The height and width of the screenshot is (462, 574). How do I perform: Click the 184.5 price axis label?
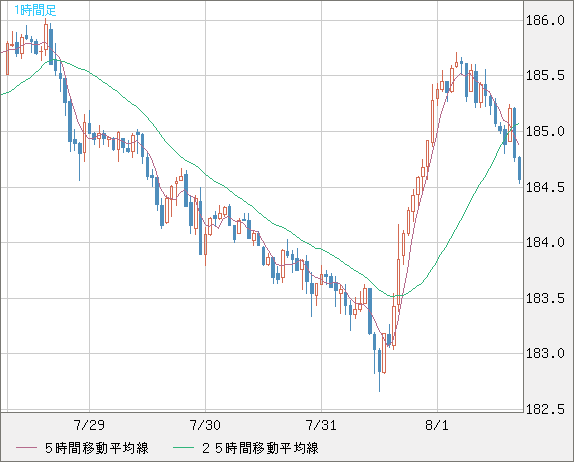pyautogui.click(x=545, y=187)
